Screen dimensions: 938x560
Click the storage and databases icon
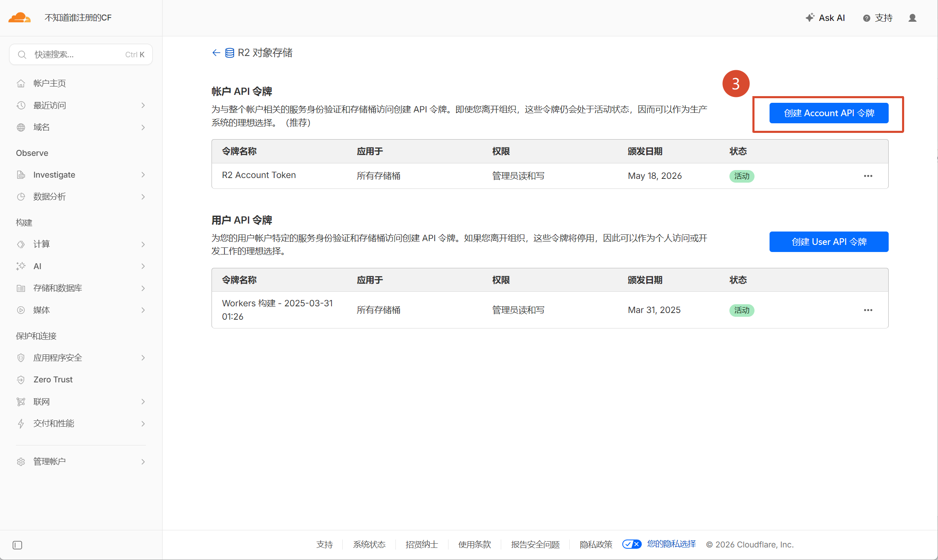[21, 288]
